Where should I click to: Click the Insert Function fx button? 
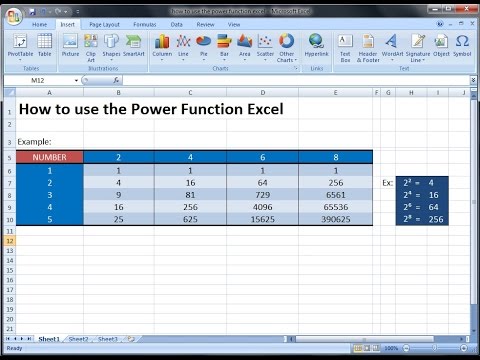pos(116,80)
